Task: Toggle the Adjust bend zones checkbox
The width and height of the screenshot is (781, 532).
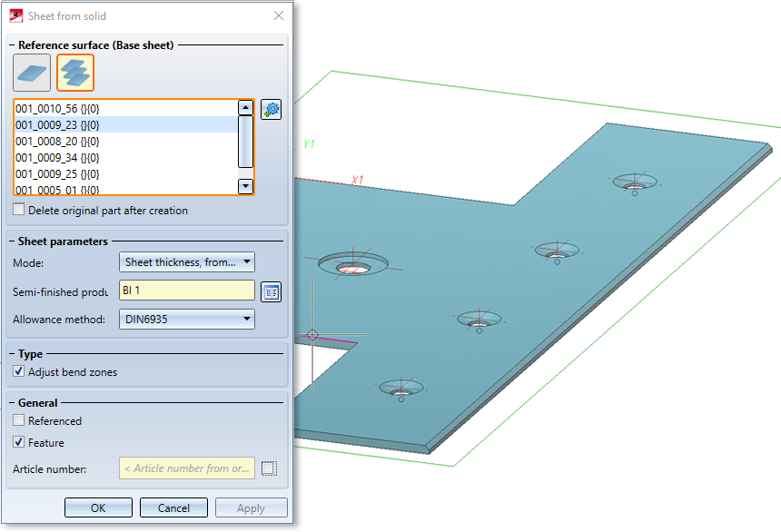Action: coord(19,372)
